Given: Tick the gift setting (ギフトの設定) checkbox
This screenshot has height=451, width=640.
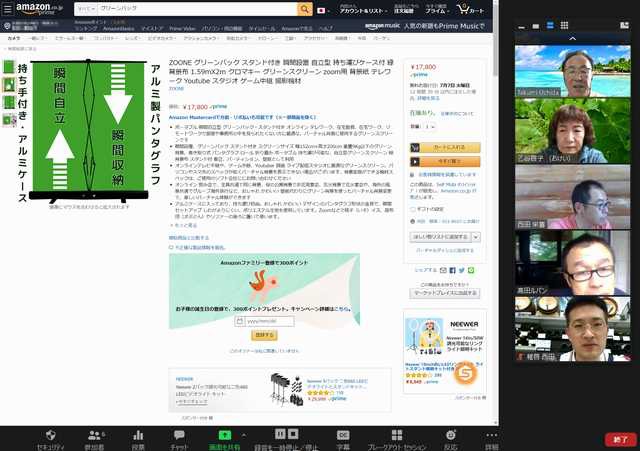Looking at the screenshot, I should [413, 209].
